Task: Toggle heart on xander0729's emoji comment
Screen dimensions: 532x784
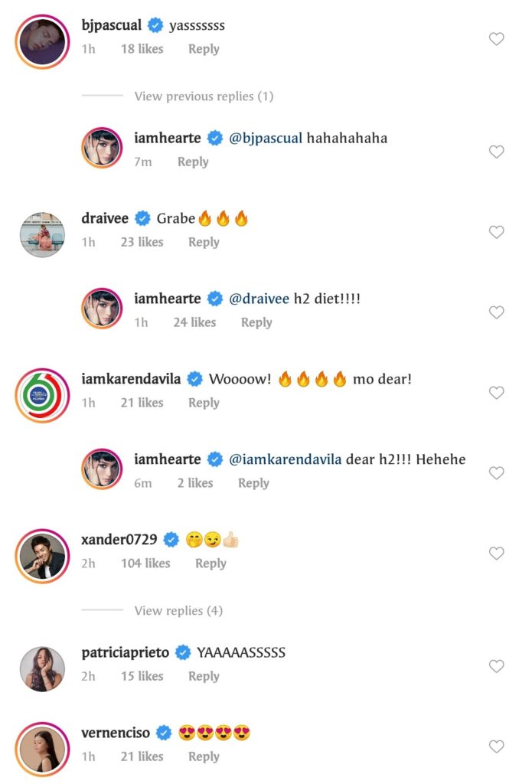Action: click(x=497, y=554)
